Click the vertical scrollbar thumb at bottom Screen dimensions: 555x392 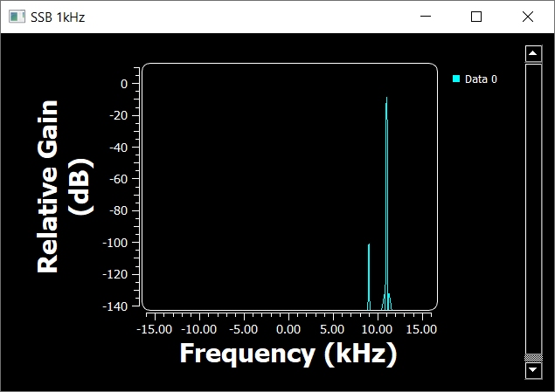tap(531, 358)
